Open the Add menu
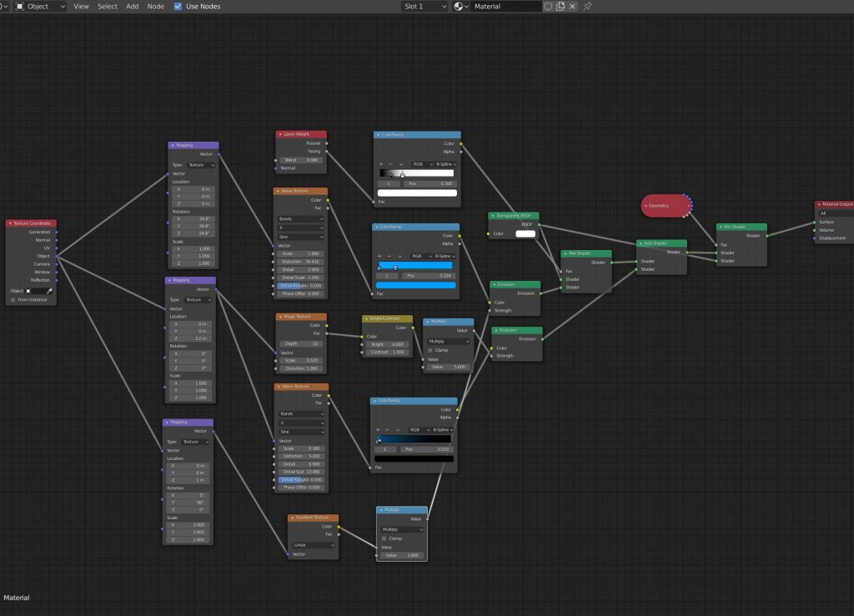The height and width of the screenshot is (616, 854). pyautogui.click(x=133, y=6)
